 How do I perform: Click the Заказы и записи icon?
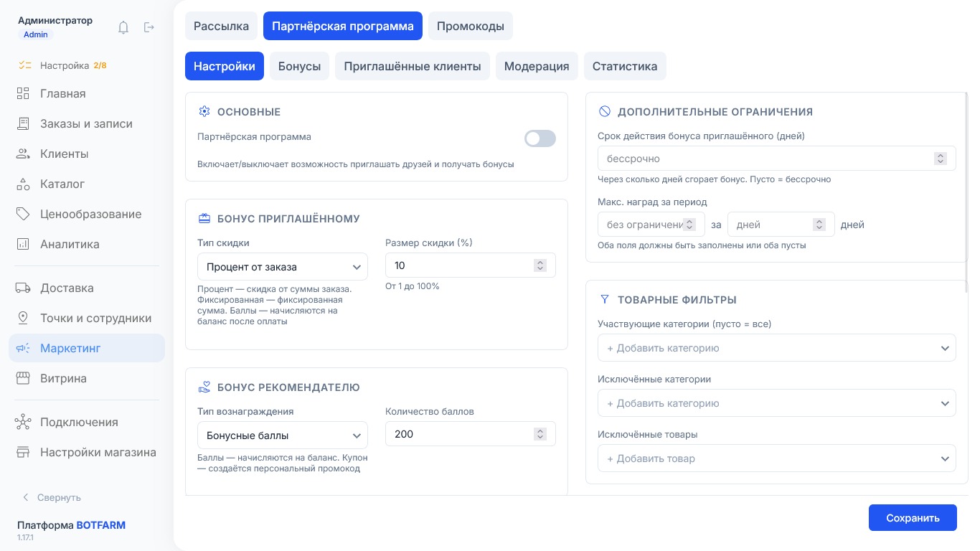[x=23, y=123]
